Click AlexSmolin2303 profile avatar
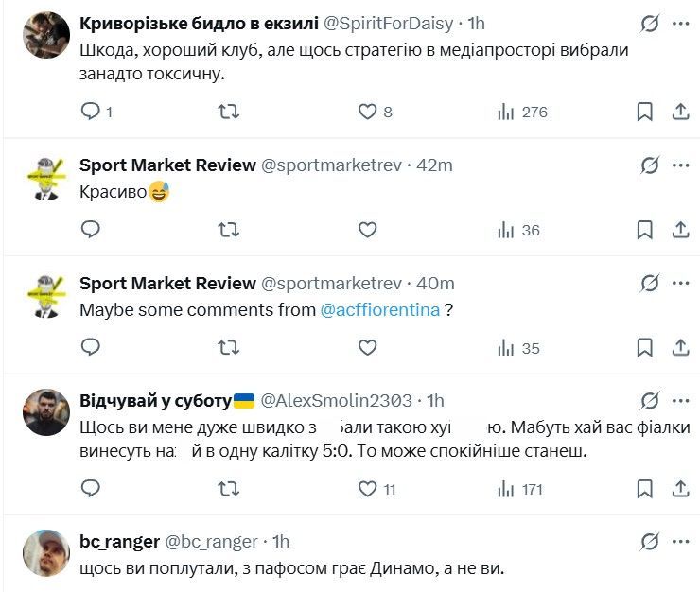The width and height of the screenshot is (700, 592). coord(44,410)
